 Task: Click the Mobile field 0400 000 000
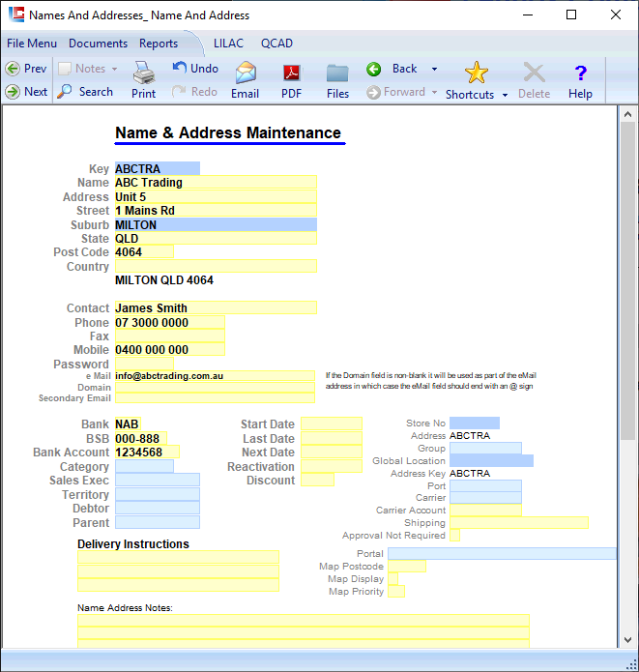170,350
